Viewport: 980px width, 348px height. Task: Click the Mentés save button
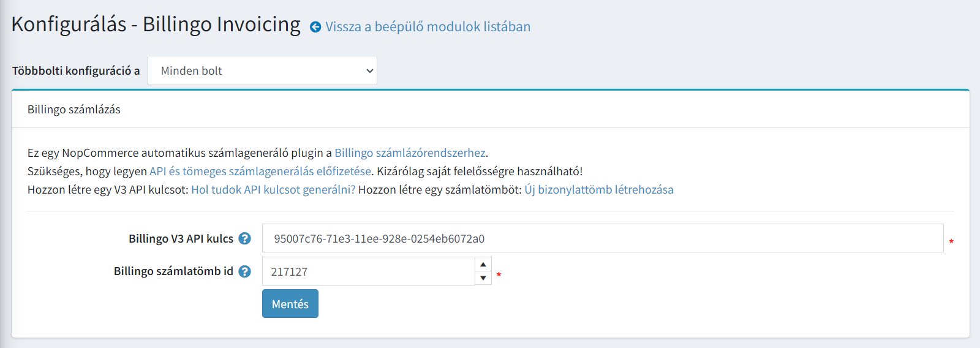click(x=290, y=304)
